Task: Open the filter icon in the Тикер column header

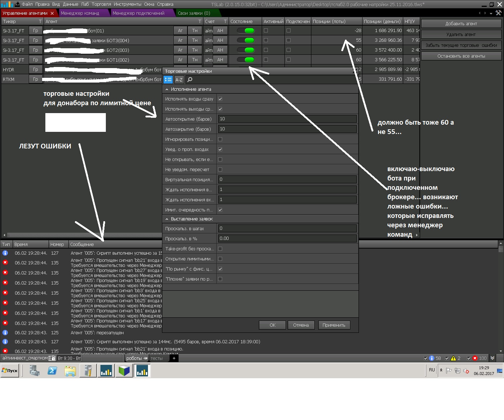Action: (40, 22)
